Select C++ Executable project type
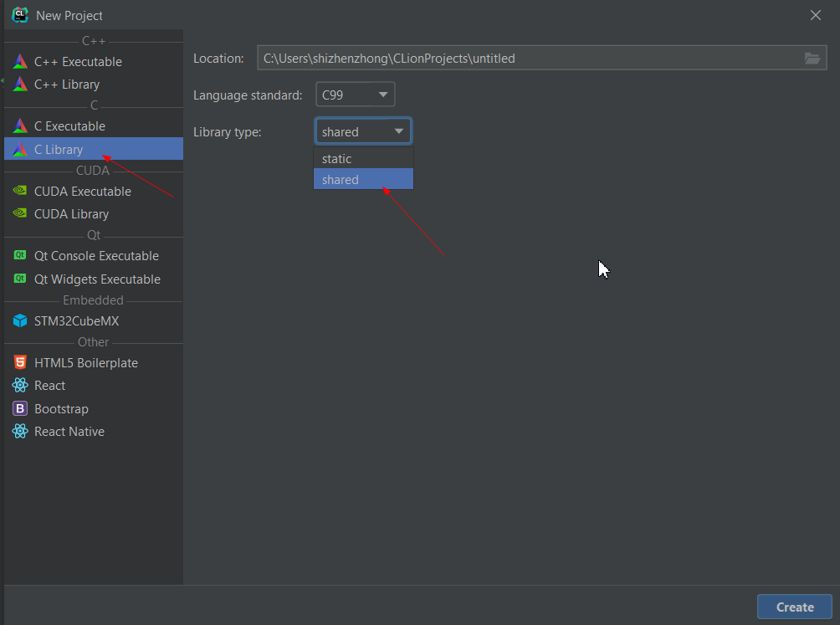The height and width of the screenshot is (625, 840). pyautogui.click(x=94, y=62)
